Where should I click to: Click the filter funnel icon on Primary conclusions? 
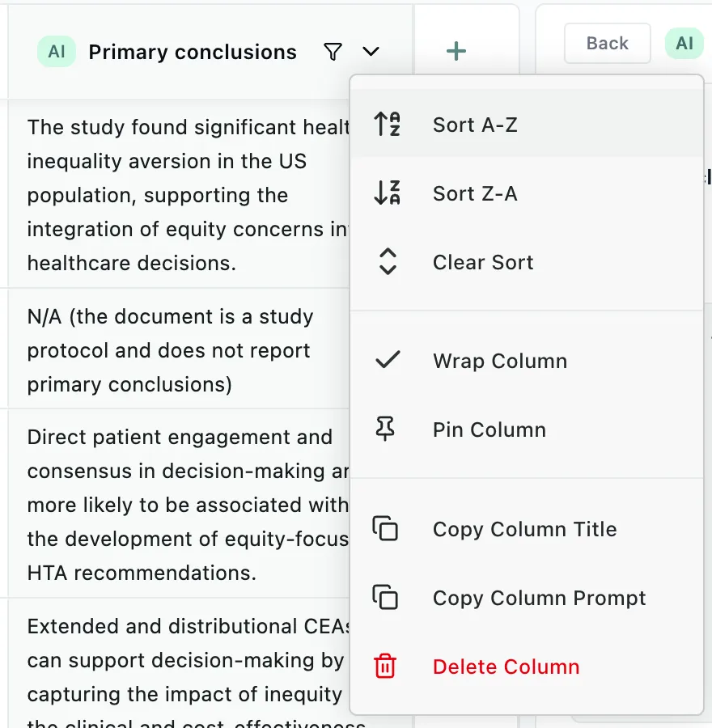click(333, 52)
